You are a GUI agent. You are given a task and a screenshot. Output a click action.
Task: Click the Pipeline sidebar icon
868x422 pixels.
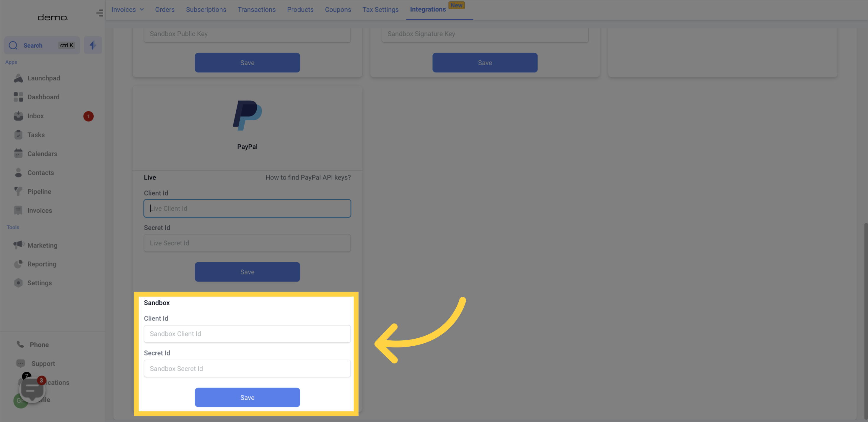(18, 191)
